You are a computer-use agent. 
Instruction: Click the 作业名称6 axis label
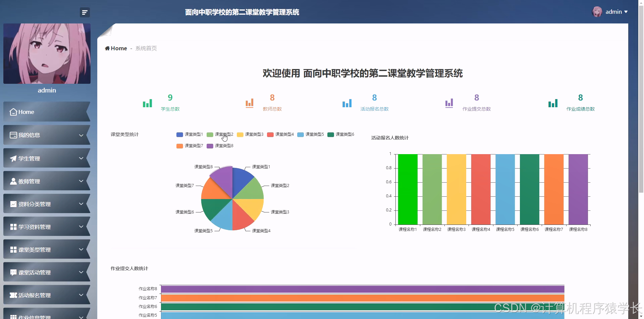tap(148, 307)
